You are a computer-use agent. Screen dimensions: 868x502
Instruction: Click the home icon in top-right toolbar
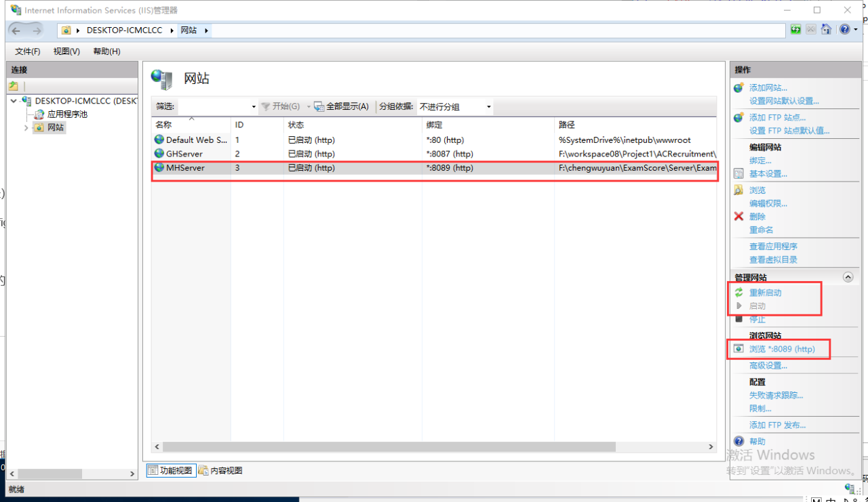[x=826, y=30]
